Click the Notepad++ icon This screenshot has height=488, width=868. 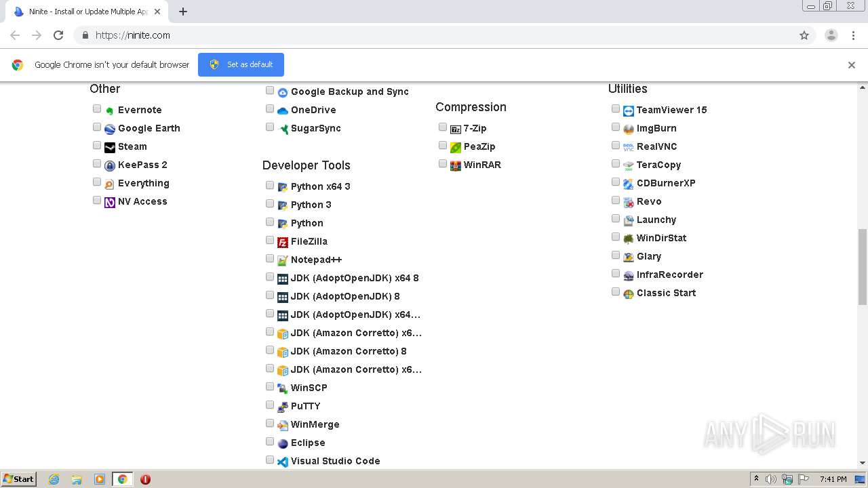point(283,260)
